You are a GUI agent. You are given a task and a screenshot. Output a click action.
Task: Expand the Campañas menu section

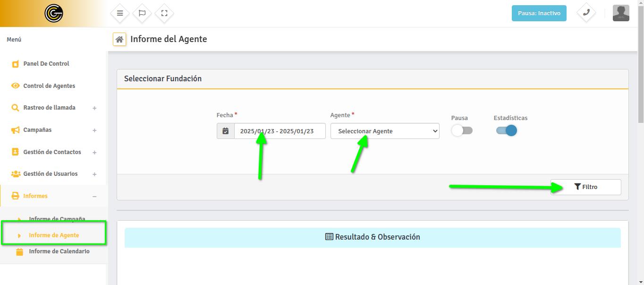coord(94,130)
